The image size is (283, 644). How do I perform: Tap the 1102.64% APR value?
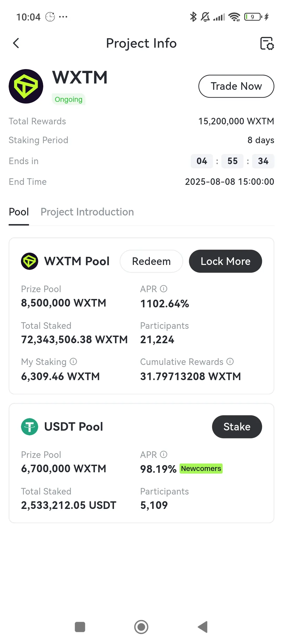point(165,304)
